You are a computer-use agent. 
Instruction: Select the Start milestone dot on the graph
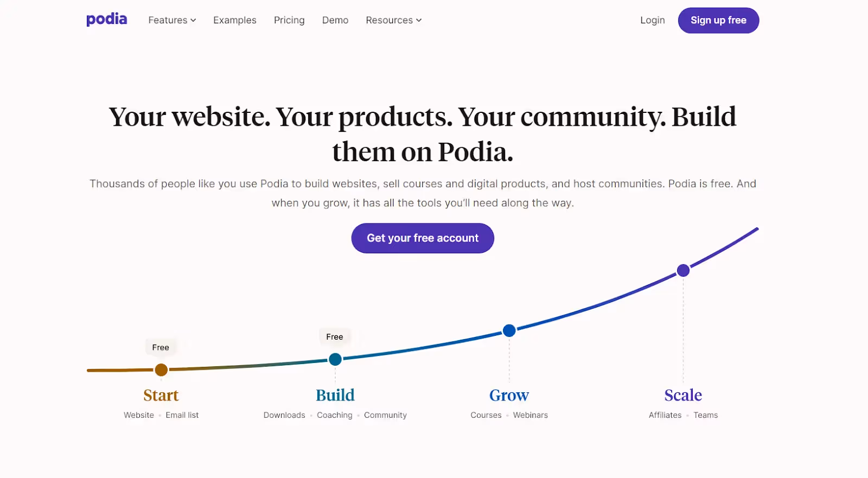(161, 369)
